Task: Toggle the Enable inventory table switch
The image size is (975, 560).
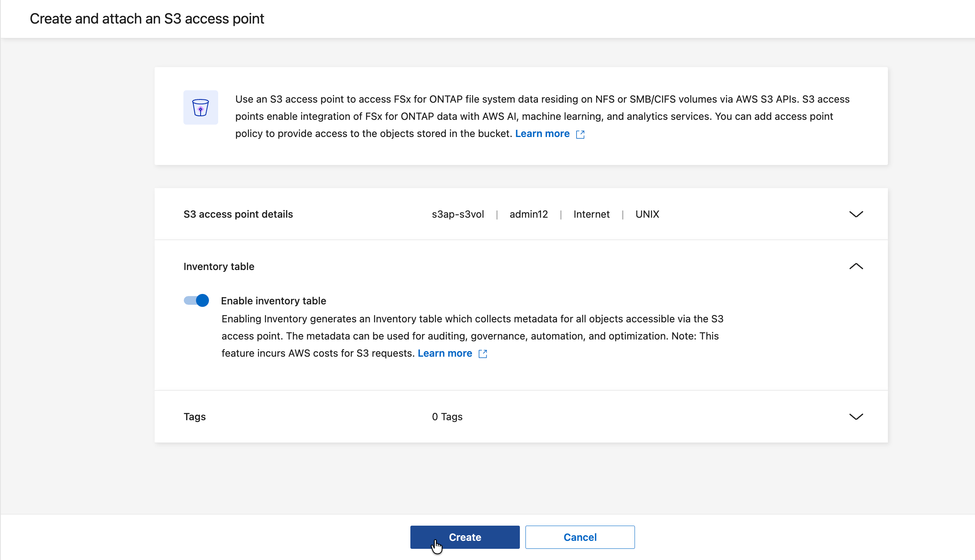Action: [x=196, y=300]
